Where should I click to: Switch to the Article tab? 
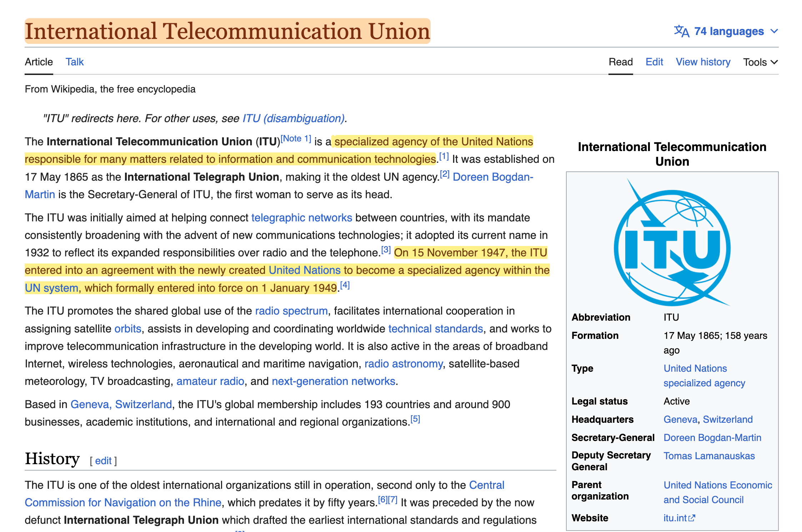[x=39, y=62]
